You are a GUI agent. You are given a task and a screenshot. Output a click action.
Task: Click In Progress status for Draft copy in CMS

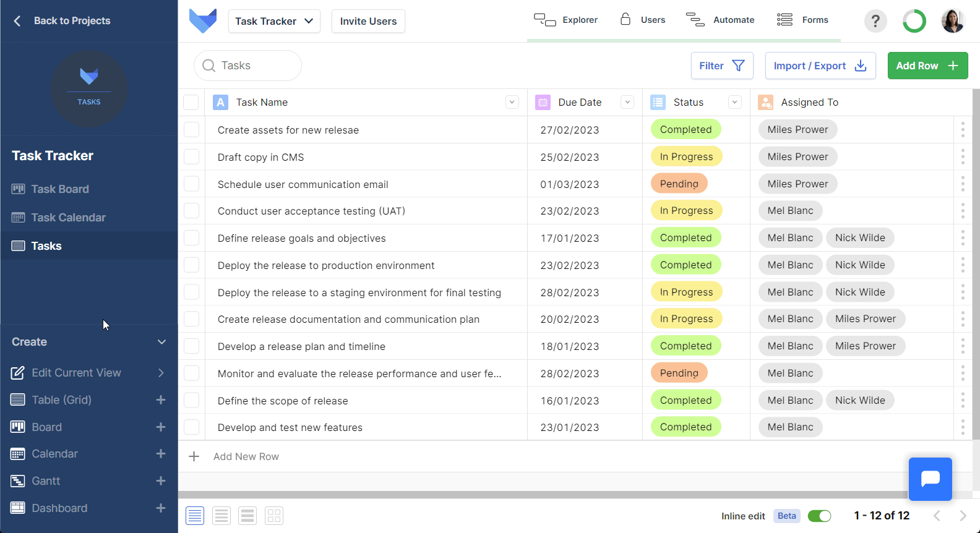point(686,156)
